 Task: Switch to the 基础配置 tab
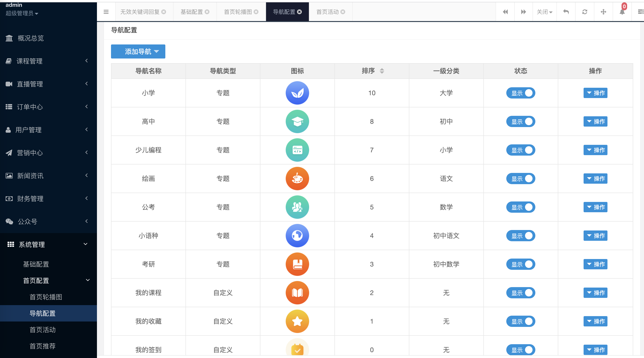192,12
